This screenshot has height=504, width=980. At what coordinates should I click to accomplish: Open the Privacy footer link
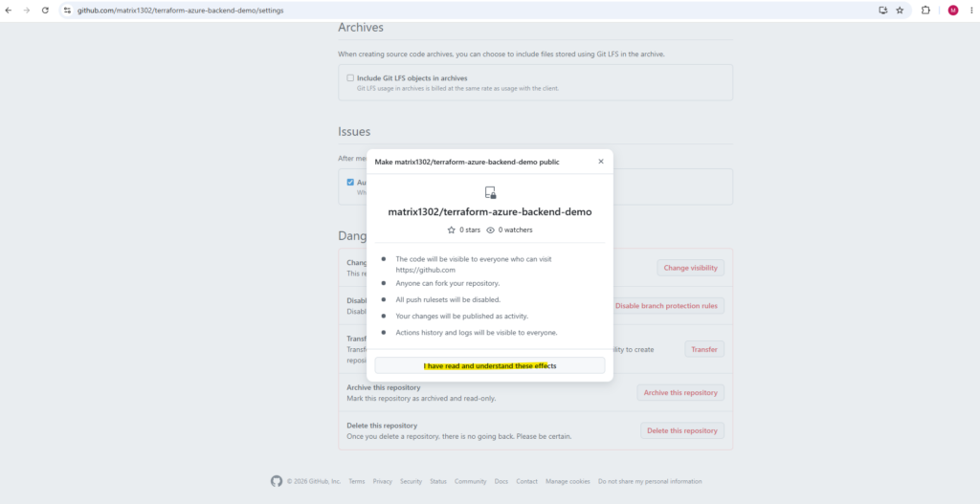point(383,481)
